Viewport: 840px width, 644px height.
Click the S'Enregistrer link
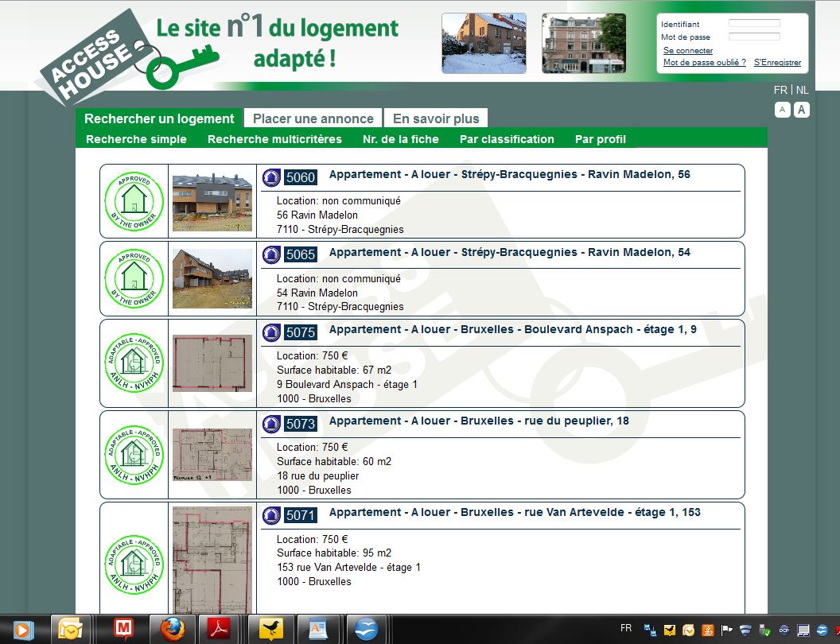777,62
